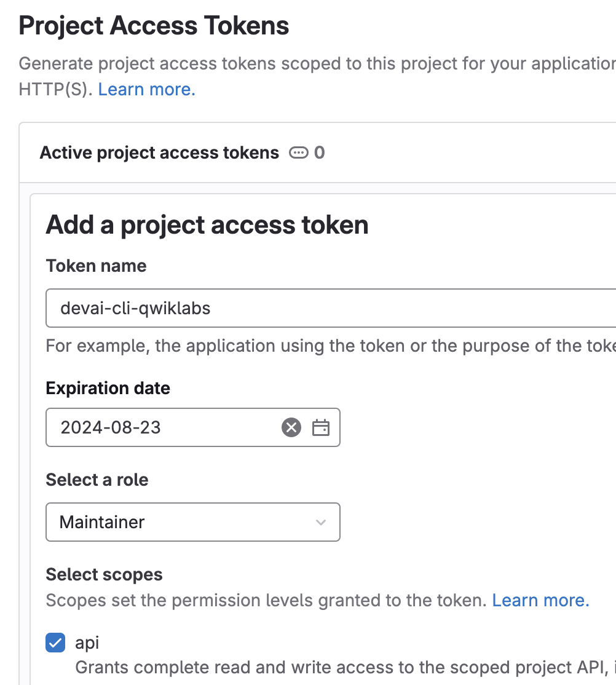Click the chevron arrow in the role selector
The height and width of the screenshot is (685, 616).
[320, 523]
